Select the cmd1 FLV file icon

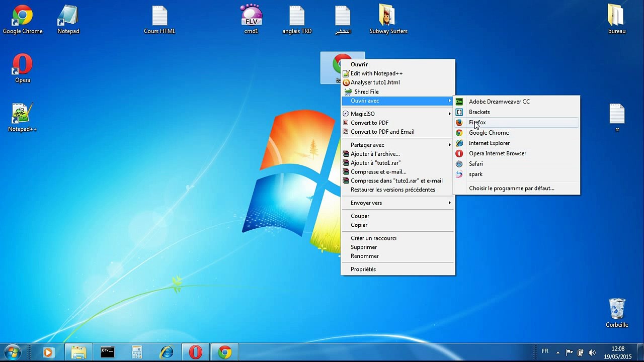pyautogui.click(x=251, y=20)
